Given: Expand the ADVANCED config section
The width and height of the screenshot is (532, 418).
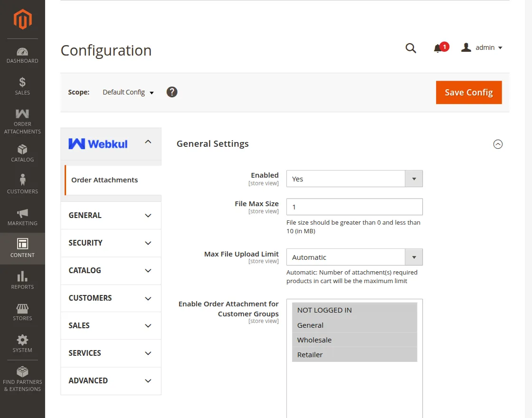Looking at the screenshot, I should (x=111, y=380).
